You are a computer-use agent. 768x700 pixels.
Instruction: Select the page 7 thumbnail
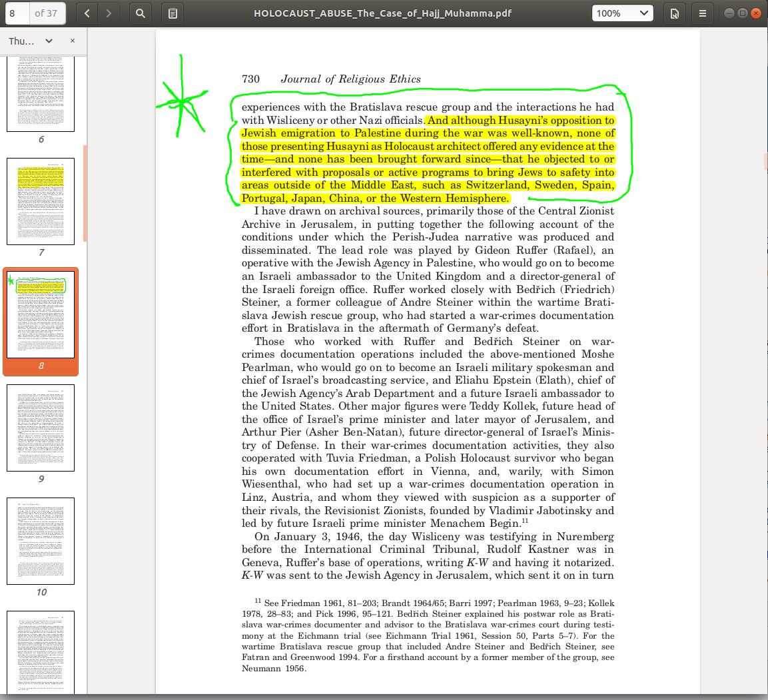click(41, 201)
